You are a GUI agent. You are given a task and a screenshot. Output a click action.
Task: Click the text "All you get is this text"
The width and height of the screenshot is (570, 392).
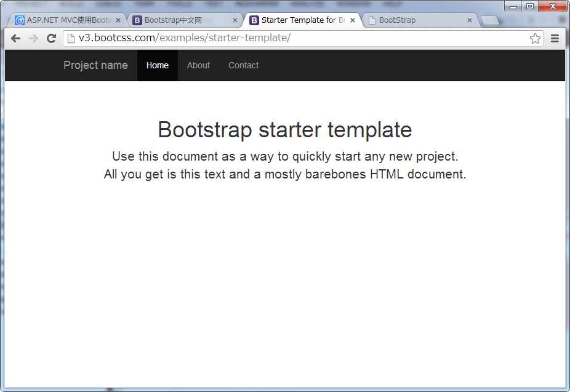click(x=165, y=174)
